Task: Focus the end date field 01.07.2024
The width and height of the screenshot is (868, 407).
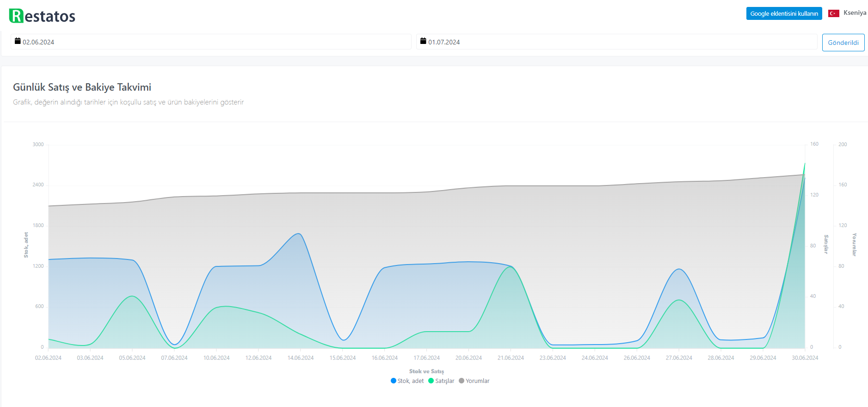Action: [616, 42]
